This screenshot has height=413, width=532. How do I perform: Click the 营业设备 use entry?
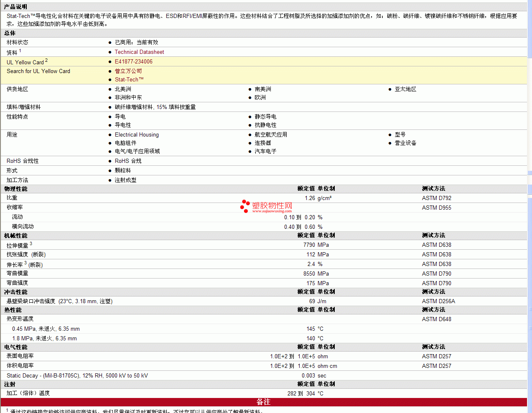point(405,143)
